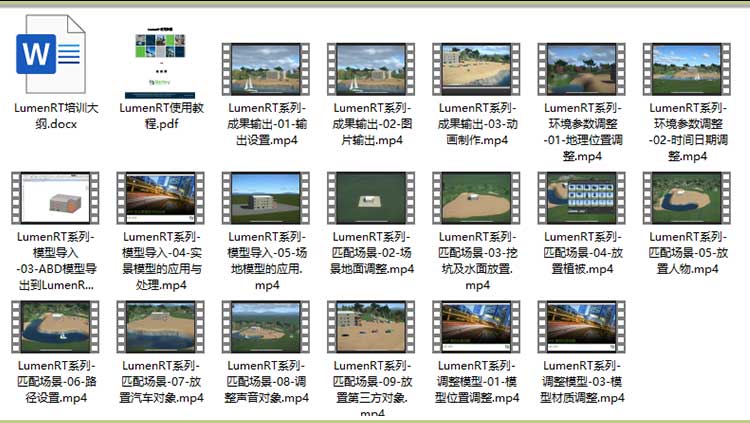The image size is (750, 423).
Task: Click the label 匹配场景-09-放置第三方对象.mp4
Action: pyautogui.click(x=372, y=387)
